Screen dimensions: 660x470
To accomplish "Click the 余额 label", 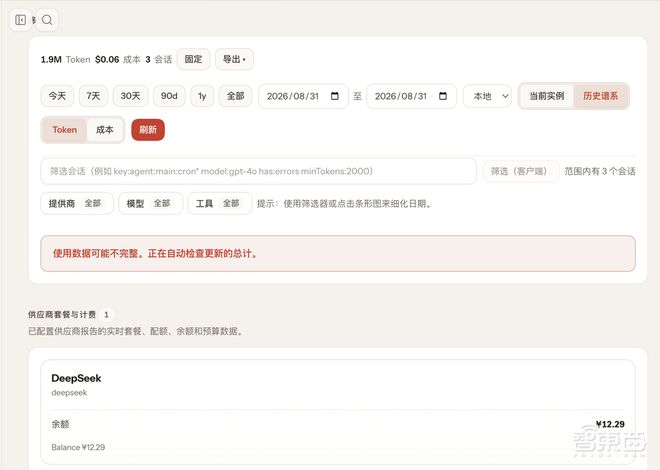I will [x=60, y=424].
